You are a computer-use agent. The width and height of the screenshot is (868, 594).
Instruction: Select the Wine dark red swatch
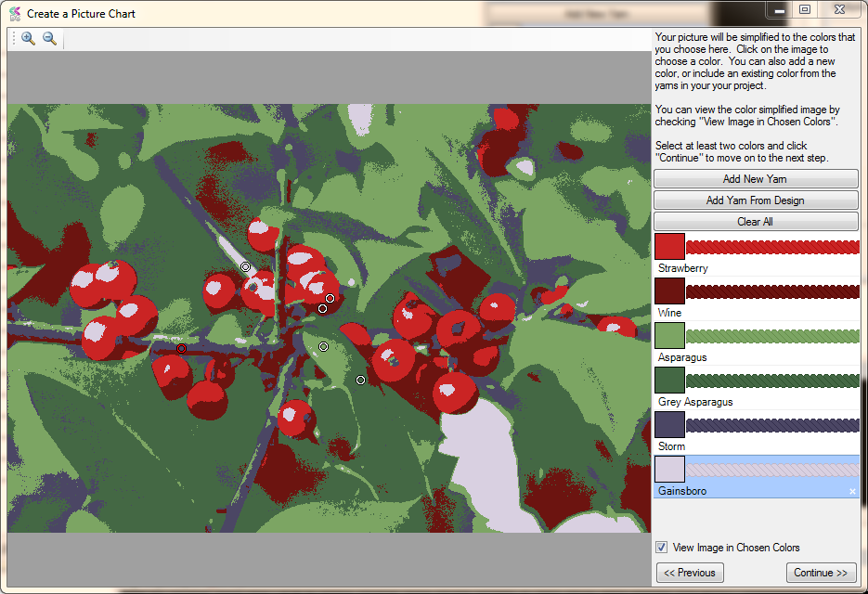[669, 291]
